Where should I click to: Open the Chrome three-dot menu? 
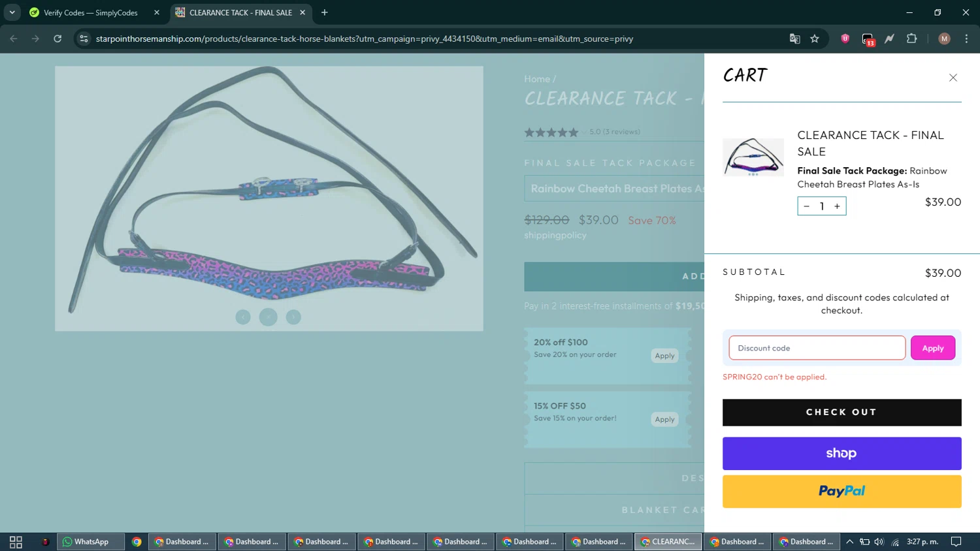(x=966, y=39)
